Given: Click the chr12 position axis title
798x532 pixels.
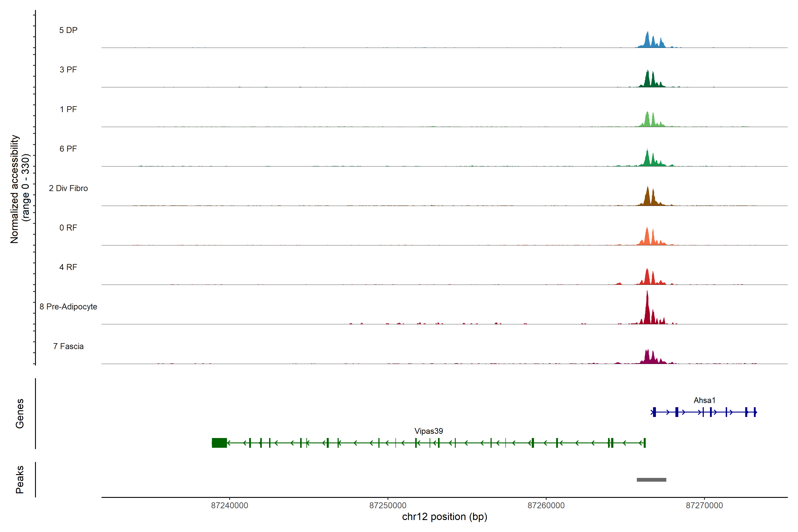Looking at the screenshot, I should (444, 517).
